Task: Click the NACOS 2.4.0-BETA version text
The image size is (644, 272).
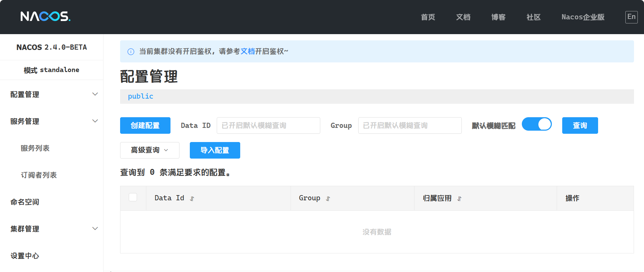Action: (52, 47)
